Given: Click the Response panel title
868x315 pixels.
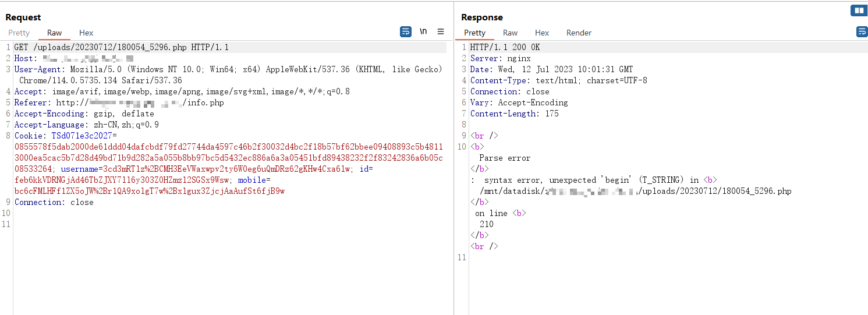Looking at the screenshot, I should click(482, 17).
